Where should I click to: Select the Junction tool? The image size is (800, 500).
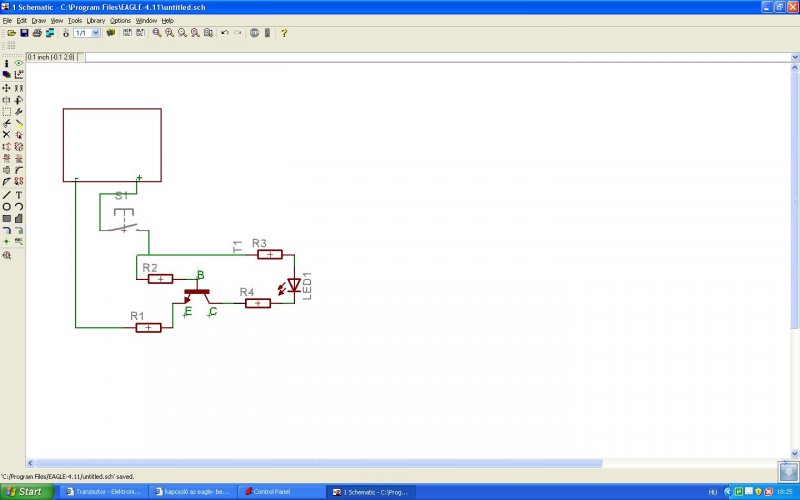pos(6,241)
